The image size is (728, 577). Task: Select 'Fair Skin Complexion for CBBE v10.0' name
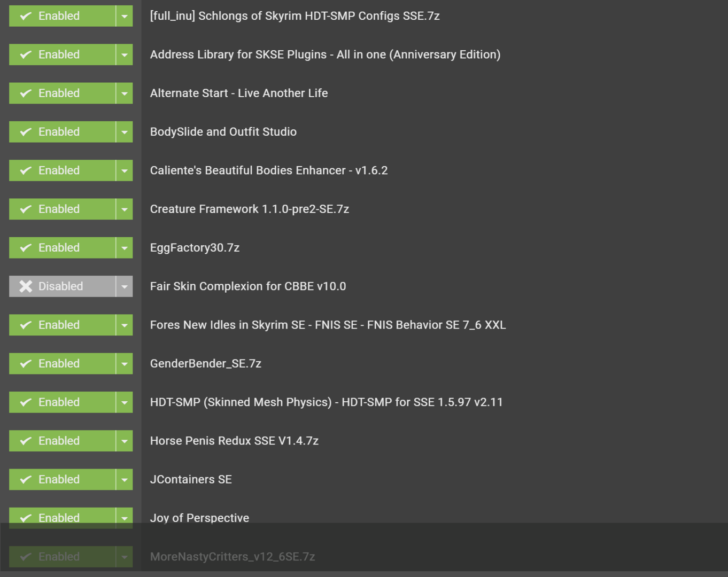248,286
